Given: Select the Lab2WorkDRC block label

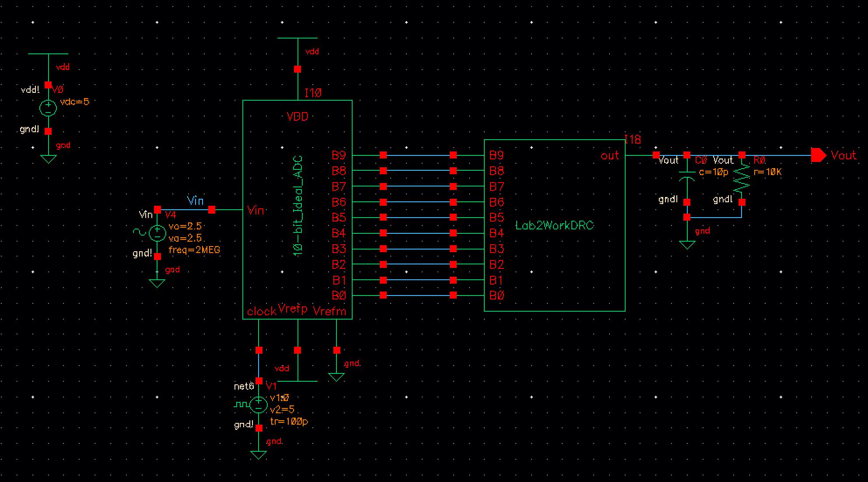Looking at the screenshot, I should click(554, 225).
